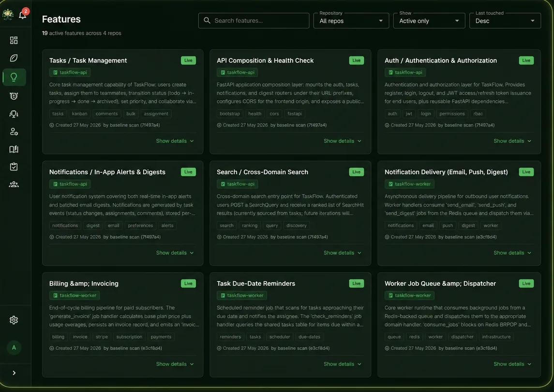554x392 pixels.
Task: Expand Show details on Tasks / Task Management
Action: point(175,141)
